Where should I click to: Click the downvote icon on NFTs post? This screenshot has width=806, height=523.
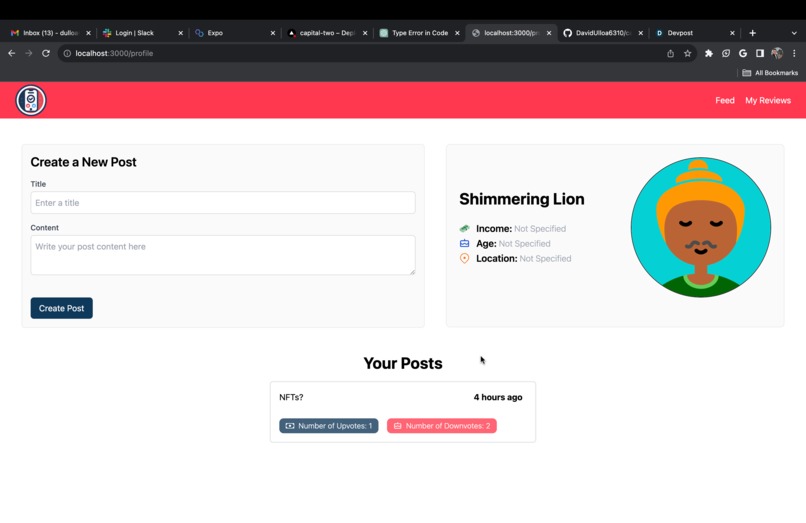[x=397, y=426]
